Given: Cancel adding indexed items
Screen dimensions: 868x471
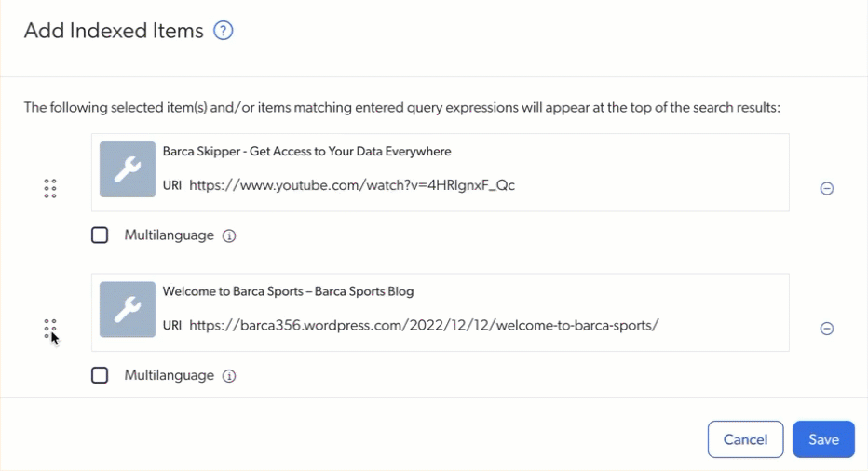Looking at the screenshot, I should point(745,439).
